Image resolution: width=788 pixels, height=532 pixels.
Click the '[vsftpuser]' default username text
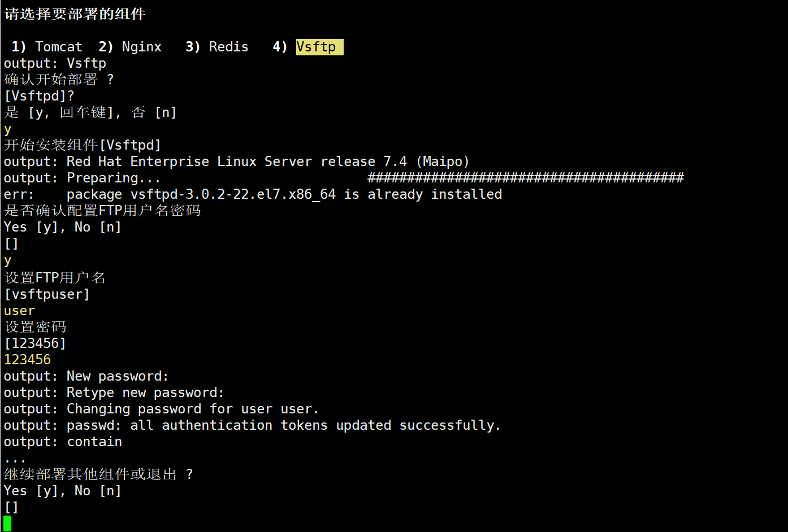[47, 294]
